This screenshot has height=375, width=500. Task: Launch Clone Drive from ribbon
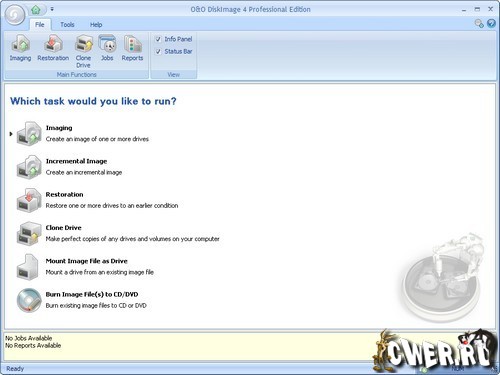(x=83, y=51)
